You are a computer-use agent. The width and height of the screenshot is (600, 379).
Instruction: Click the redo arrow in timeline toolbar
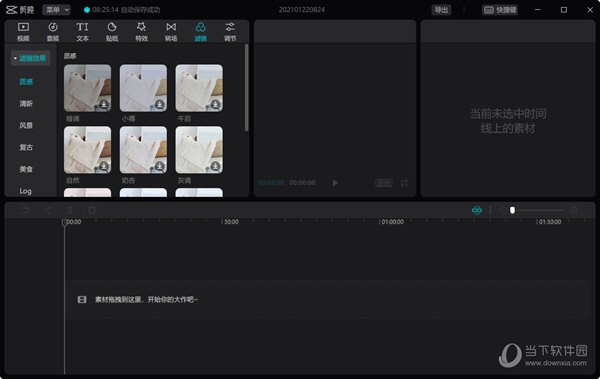tap(48, 210)
